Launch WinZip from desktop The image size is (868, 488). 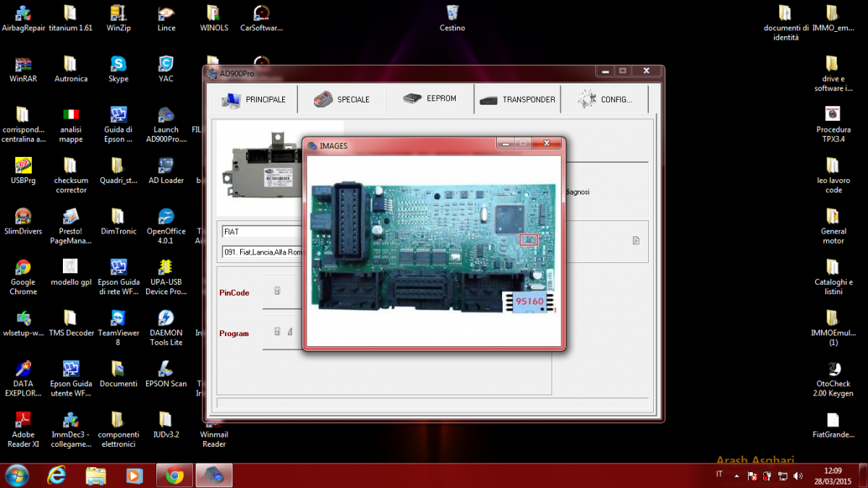point(119,18)
